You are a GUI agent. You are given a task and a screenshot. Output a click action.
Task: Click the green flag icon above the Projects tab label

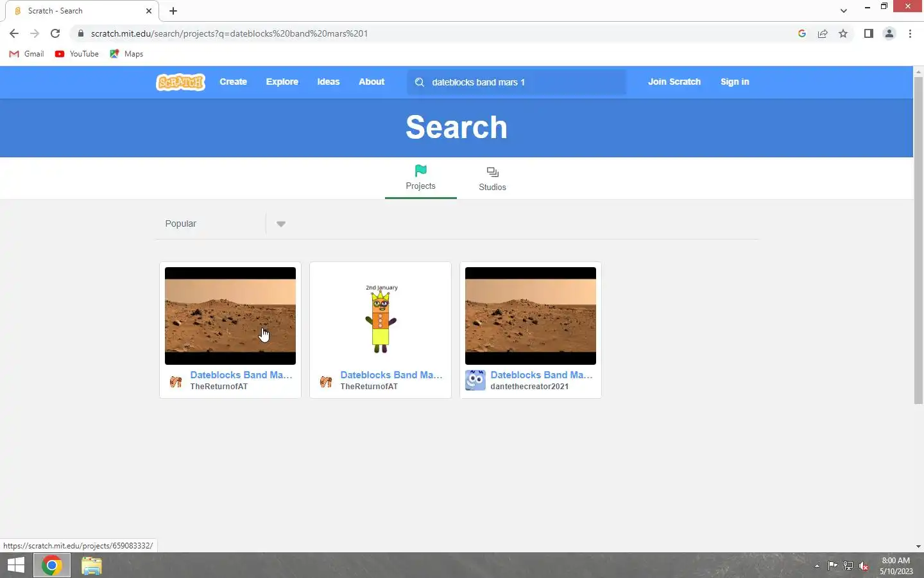click(421, 170)
